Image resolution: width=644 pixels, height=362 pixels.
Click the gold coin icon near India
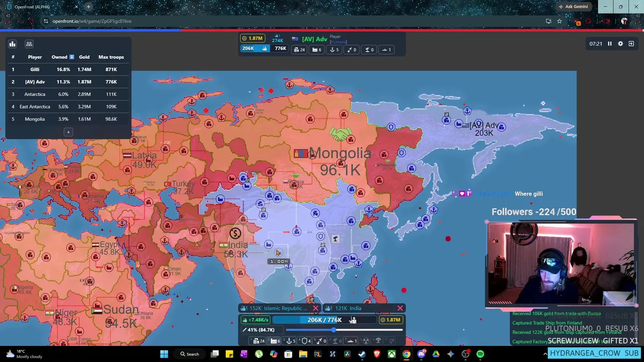[x=235, y=233]
